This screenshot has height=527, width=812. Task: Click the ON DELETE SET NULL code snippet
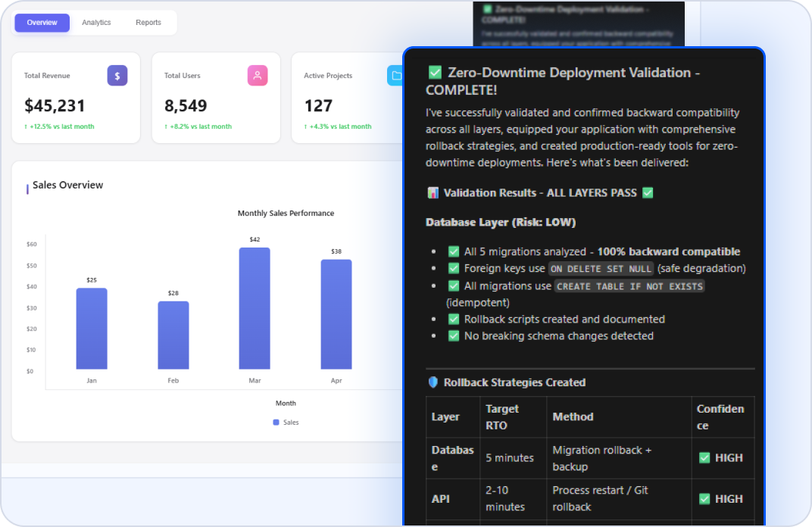[x=601, y=269]
